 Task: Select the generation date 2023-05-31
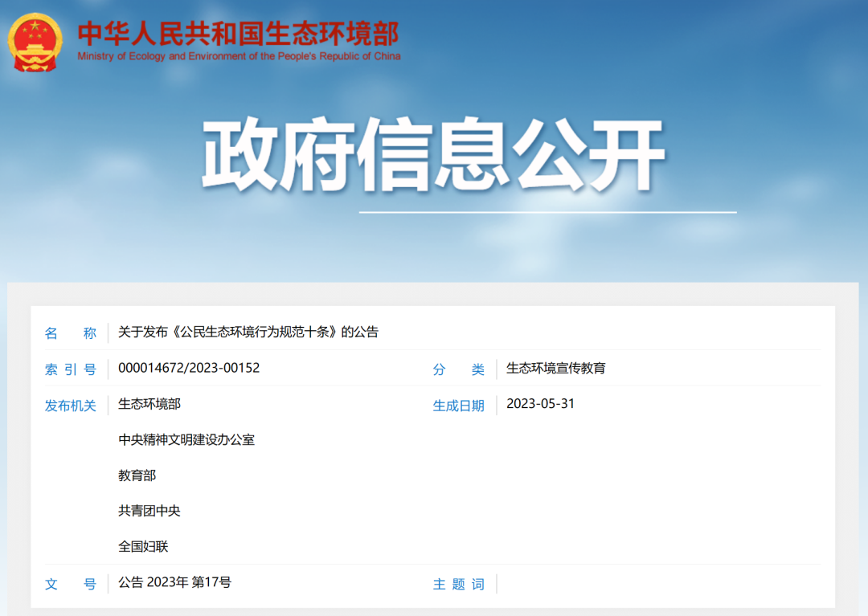543,405
